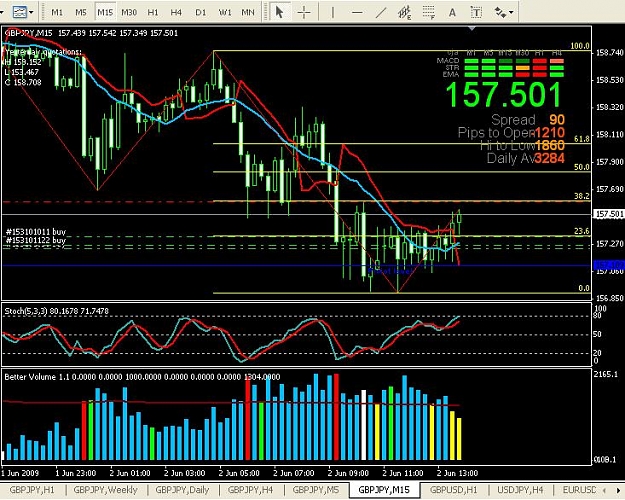
Task: Pick the Horizontal Line drawing tool
Action: point(357,12)
